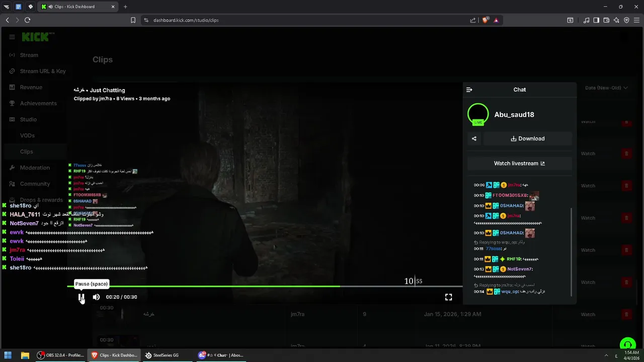Open the Brave Playlist music icon
Image resolution: width=644 pixels, height=362 pixels.
coord(586,20)
